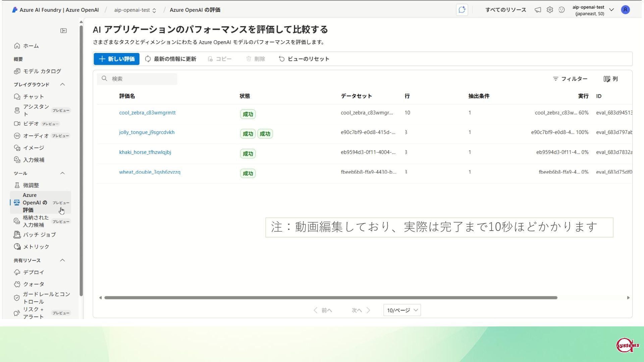Click the 実行 column header
Screen dimensions: 644x362
583,96
